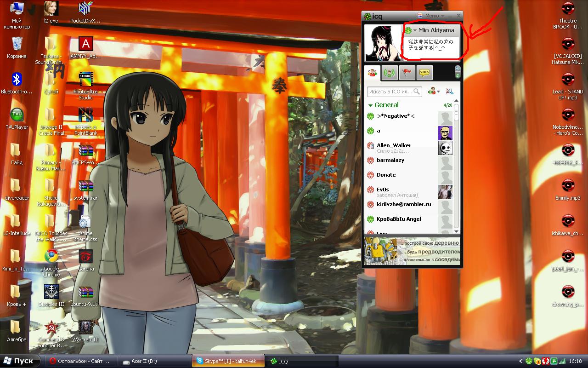Screen dimensions: 588x368
Task: Open the ubuntu-9.1 archive icon
Action: (85, 295)
